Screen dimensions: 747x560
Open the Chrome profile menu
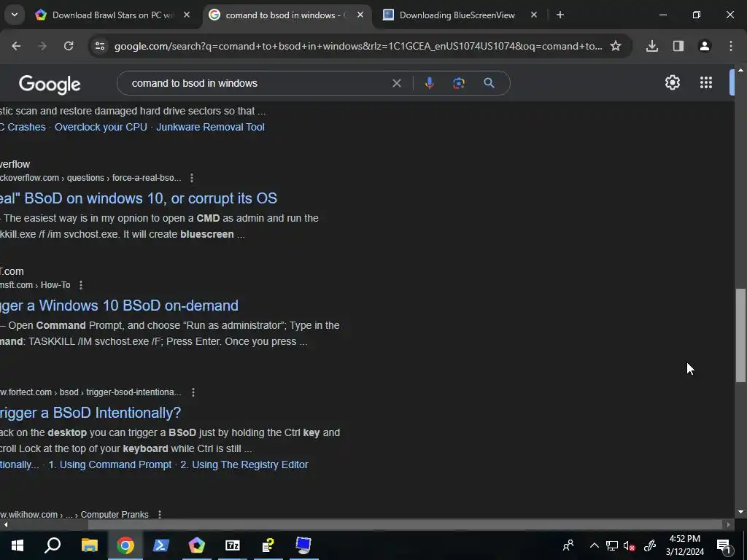point(705,46)
